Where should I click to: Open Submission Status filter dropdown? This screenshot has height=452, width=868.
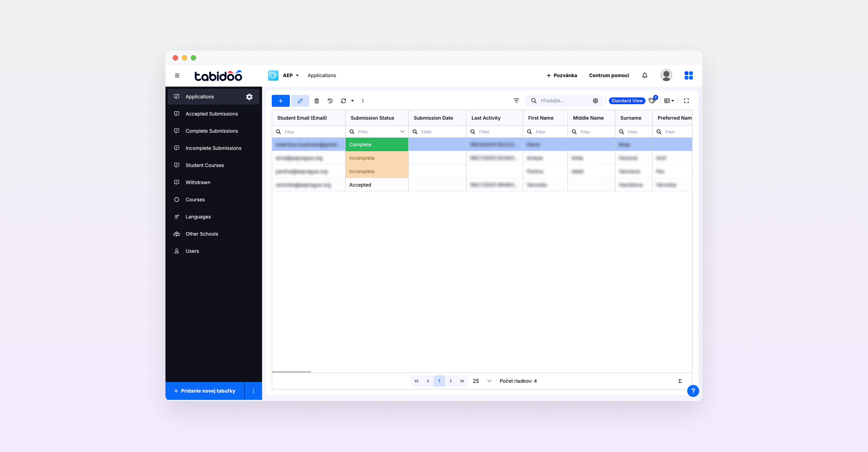tap(402, 132)
